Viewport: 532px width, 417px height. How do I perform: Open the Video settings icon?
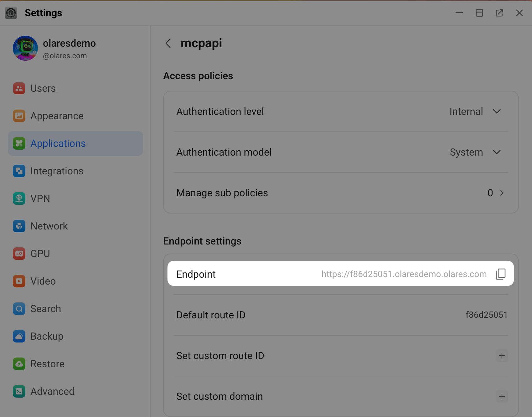pos(19,281)
